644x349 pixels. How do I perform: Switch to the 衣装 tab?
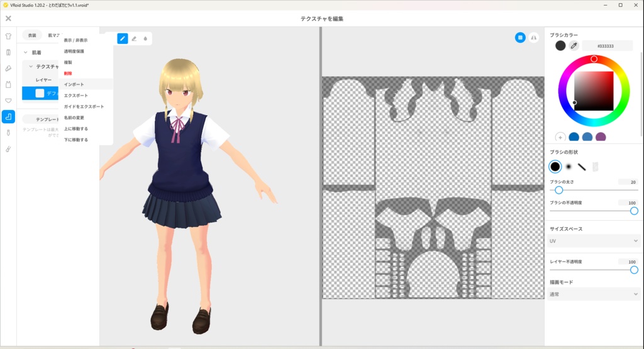click(x=32, y=35)
